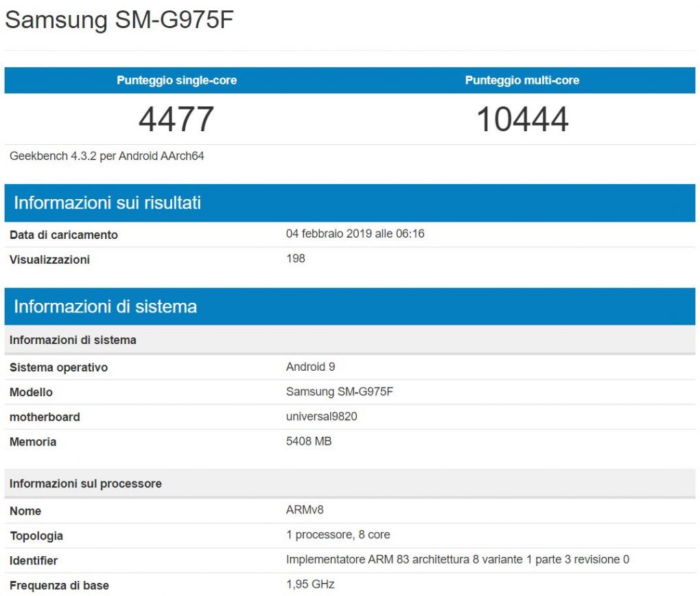
Task: Select the Memoria row label
Action: click(x=33, y=442)
